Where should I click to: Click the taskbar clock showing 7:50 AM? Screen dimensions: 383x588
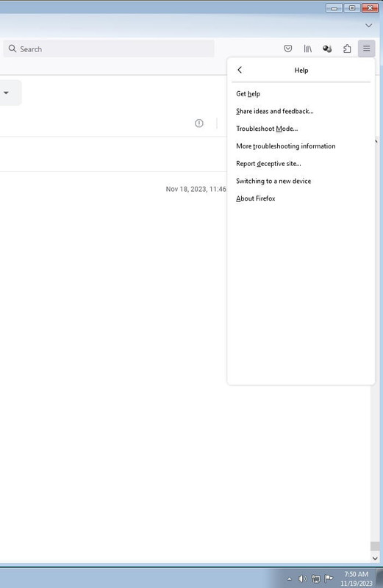tap(357, 578)
